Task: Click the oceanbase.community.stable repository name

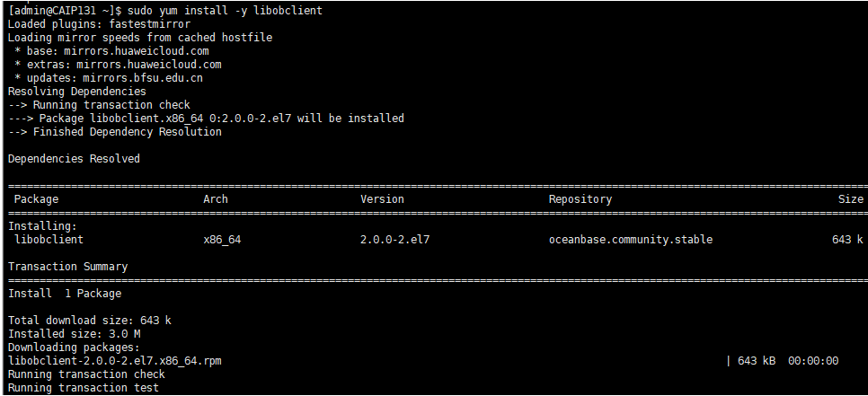Action: (x=631, y=240)
